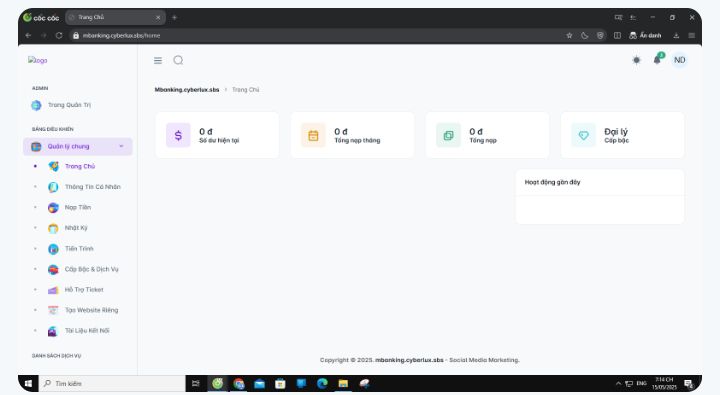Open a new browser tab
Viewport: 720px width, 395px height.
pos(174,17)
